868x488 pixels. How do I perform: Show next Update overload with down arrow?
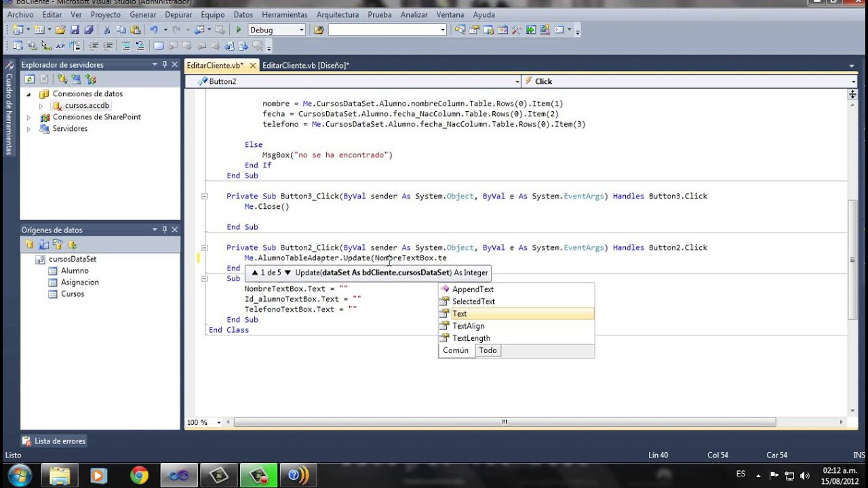[x=288, y=272]
